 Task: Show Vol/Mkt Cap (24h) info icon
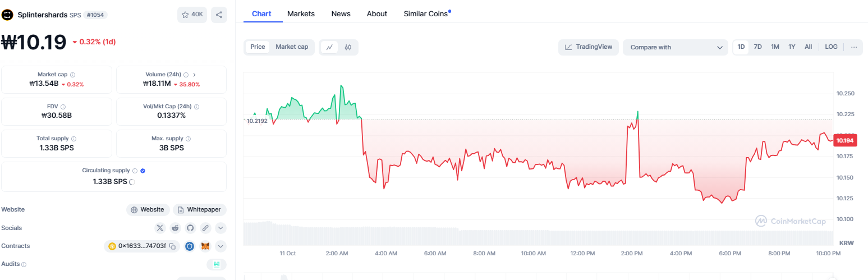point(196,107)
